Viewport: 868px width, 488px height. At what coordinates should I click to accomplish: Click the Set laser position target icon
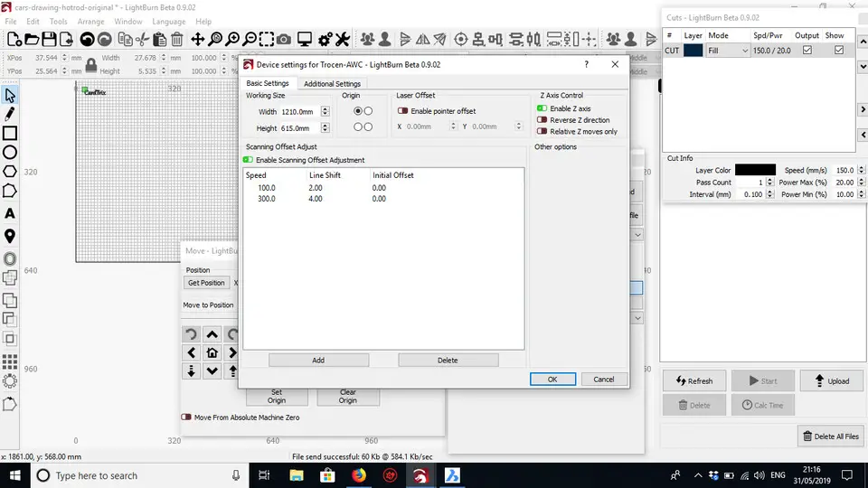[x=460, y=39]
